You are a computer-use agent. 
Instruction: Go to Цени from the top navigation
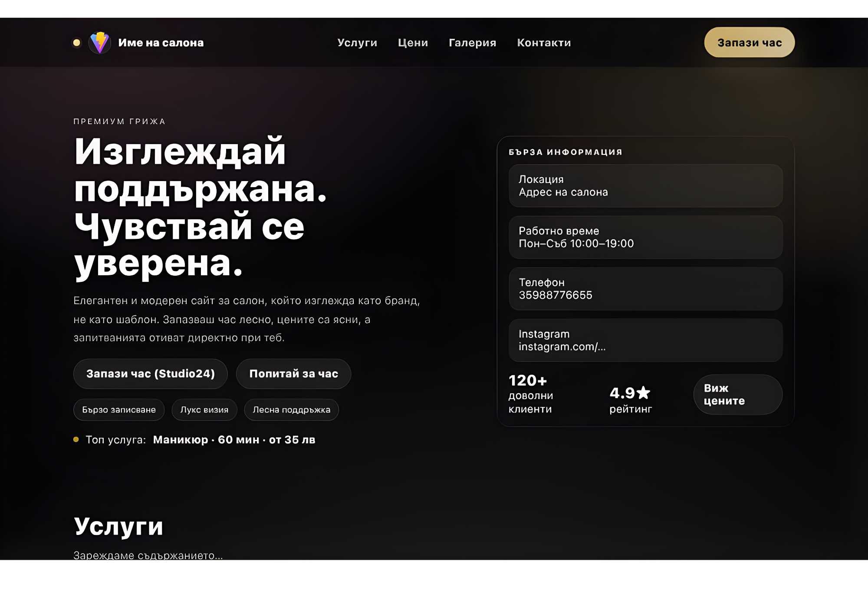point(412,42)
